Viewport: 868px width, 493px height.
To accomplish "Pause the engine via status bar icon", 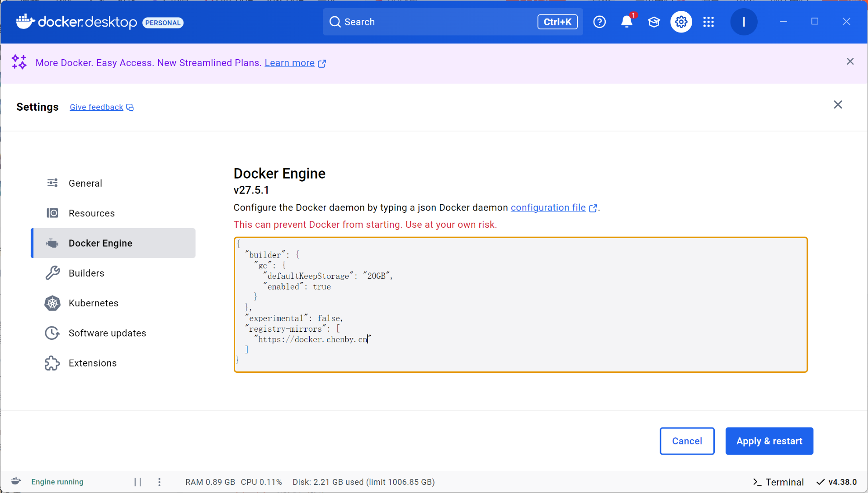I will coord(137,482).
